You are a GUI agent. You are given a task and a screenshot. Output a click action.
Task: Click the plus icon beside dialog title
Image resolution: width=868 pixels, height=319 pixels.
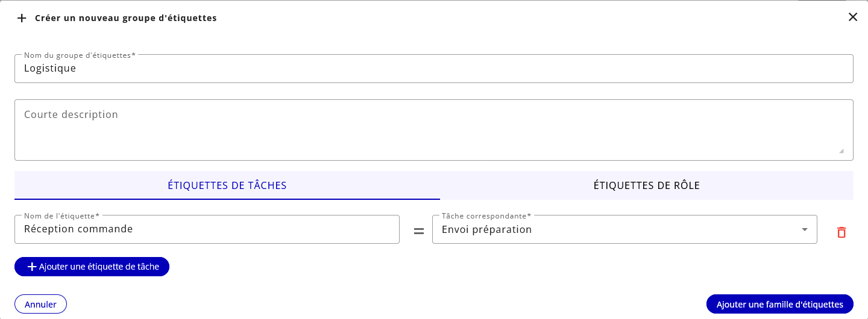[22, 18]
